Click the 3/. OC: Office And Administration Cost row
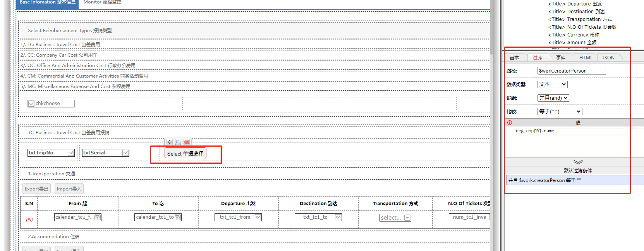Image resolution: width=644 pixels, height=251 pixels. pyautogui.click(x=255, y=66)
